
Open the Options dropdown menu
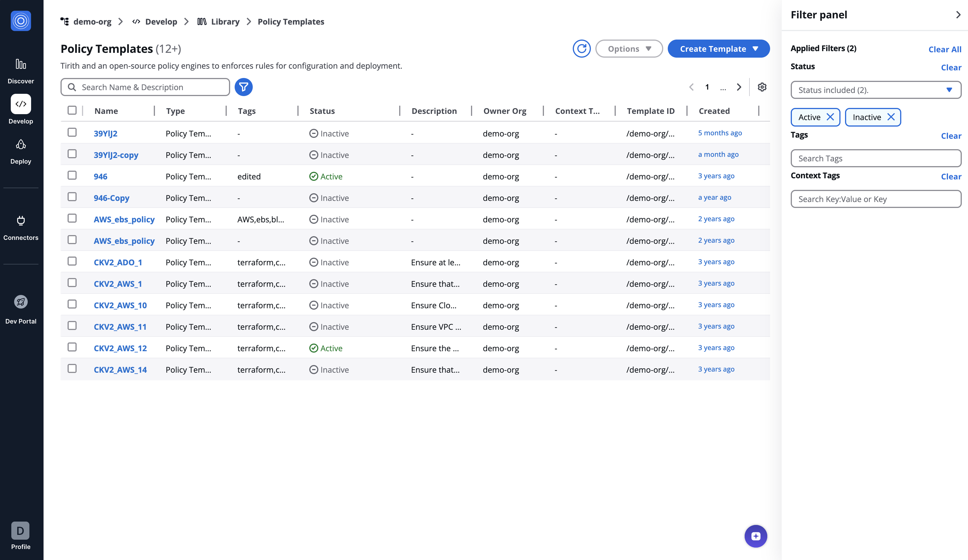pyautogui.click(x=629, y=49)
